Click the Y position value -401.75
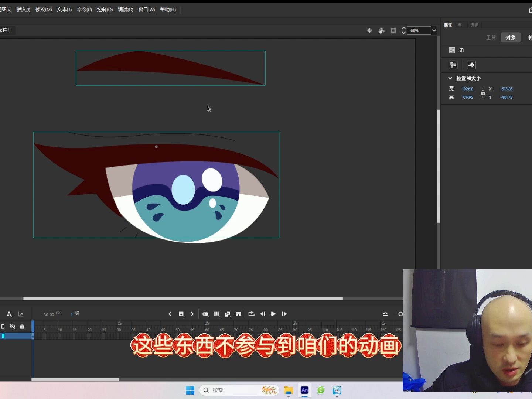 [506, 97]
